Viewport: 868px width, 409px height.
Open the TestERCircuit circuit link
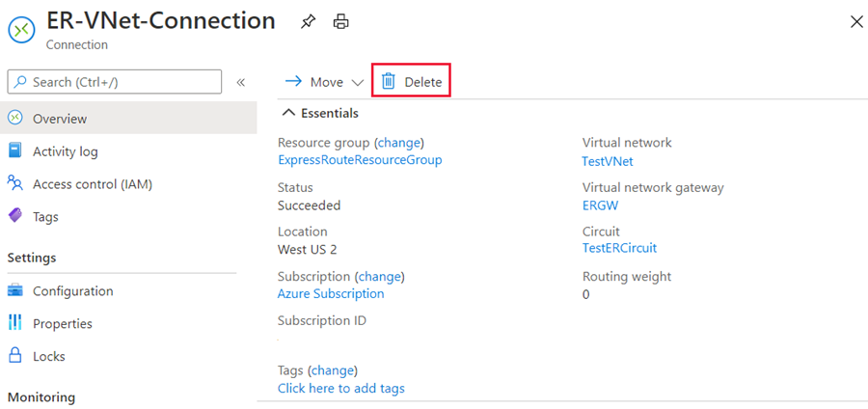tap(619, 248)
